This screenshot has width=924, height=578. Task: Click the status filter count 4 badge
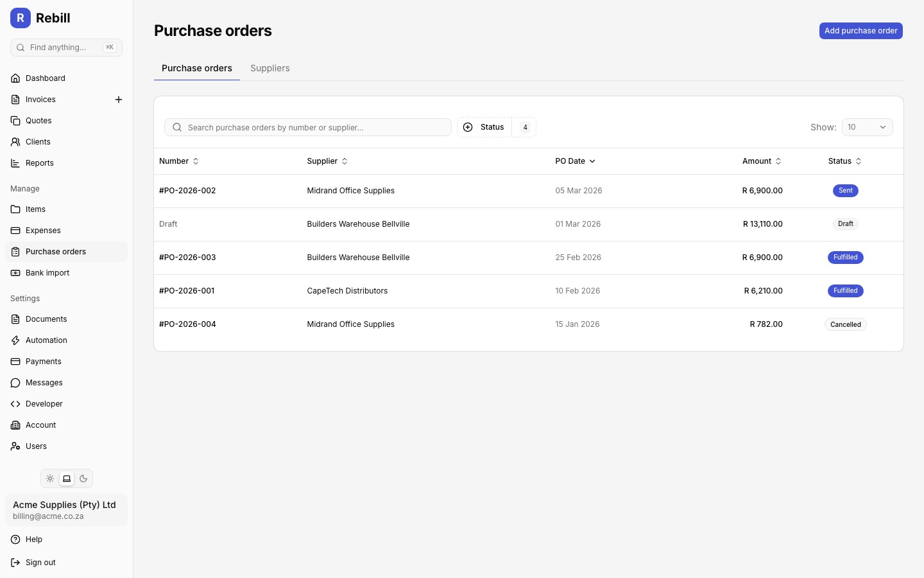(x=525, y=127)
